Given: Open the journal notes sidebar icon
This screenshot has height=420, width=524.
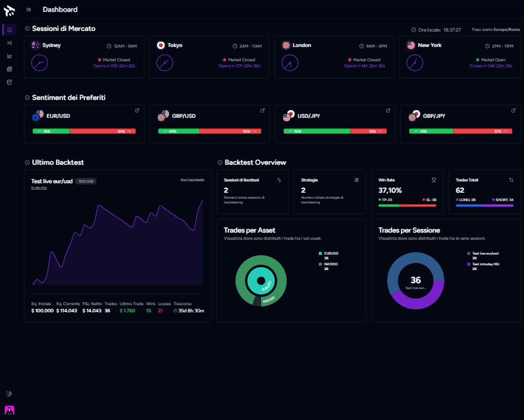Looking at the screenshot, I should 10,82.
